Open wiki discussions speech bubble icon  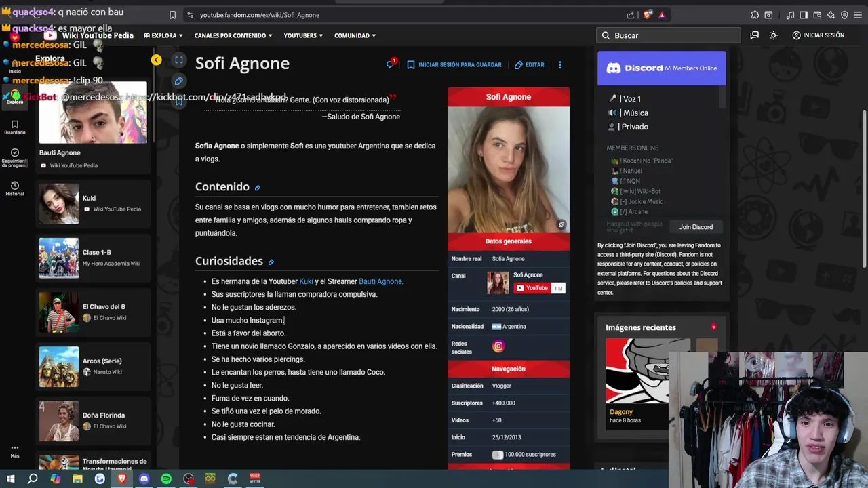[x=754, y=35]
